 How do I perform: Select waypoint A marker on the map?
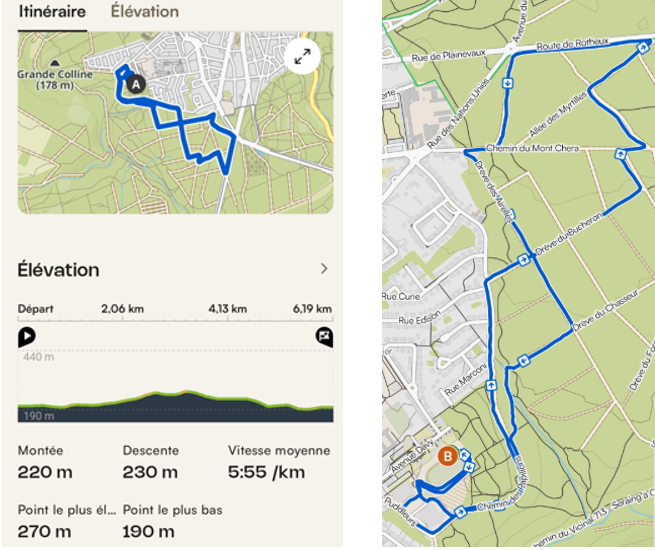coord(137,85)
